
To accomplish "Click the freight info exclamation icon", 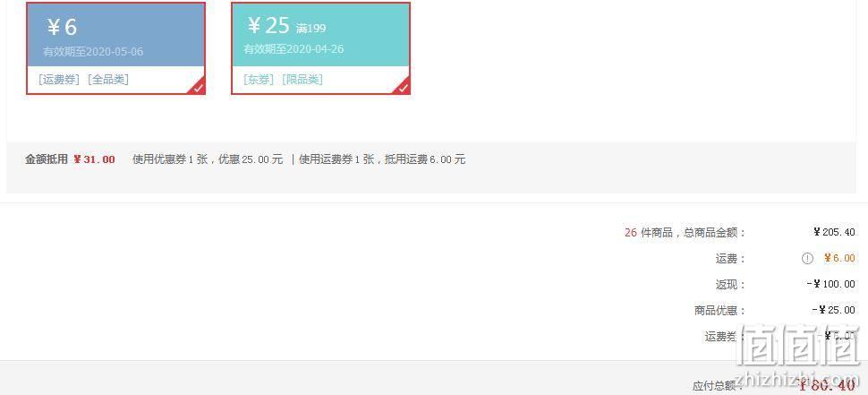I will click(807, 258).
